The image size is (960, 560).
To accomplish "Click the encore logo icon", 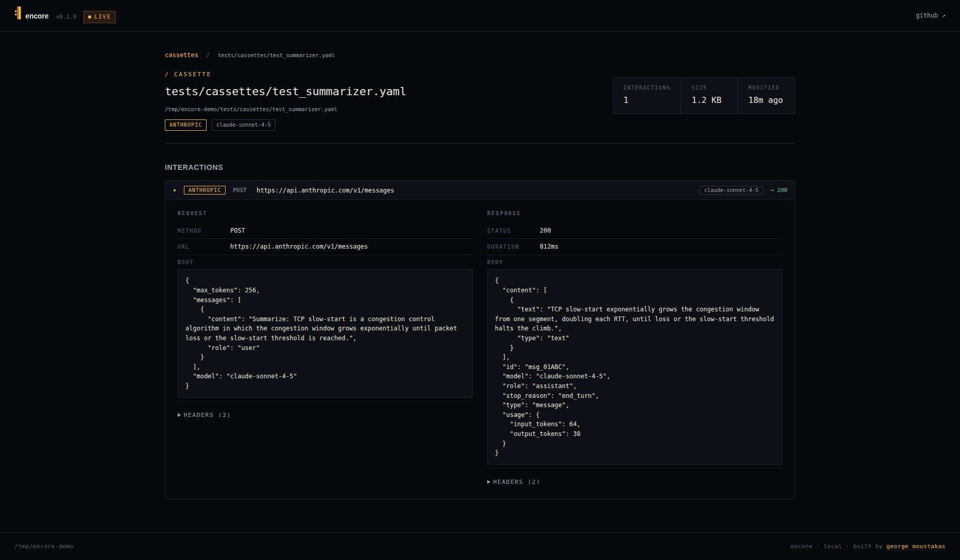I will [18, 13].
